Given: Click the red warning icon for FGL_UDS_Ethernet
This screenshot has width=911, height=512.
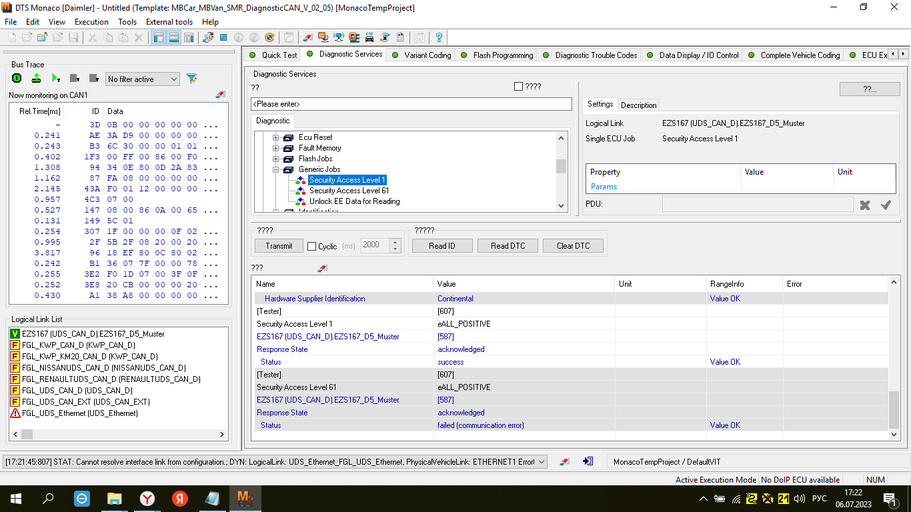Looking at the screenshot, I should coord(15,413).
